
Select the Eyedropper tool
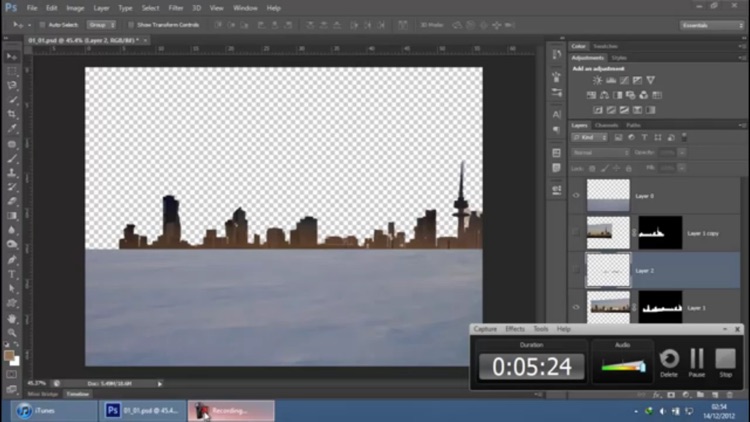coord(12,128)
